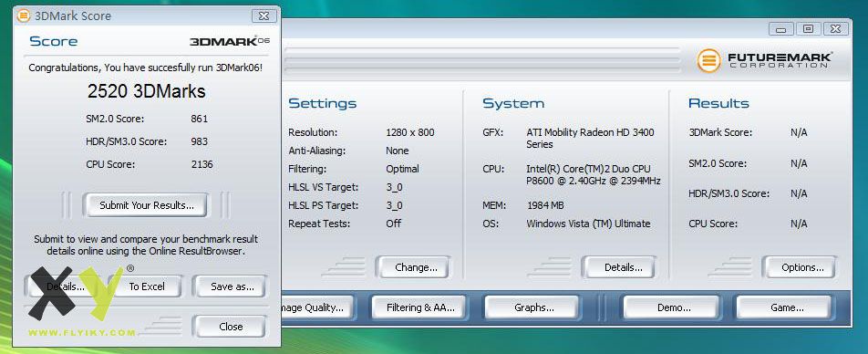
Task: Open Filtering & AA settings
Action: pyautogui.click(x=420, y=307)
